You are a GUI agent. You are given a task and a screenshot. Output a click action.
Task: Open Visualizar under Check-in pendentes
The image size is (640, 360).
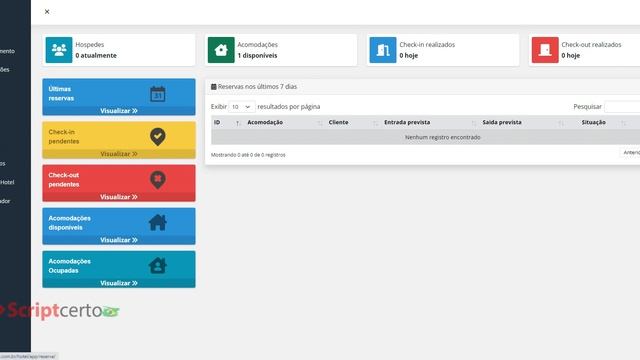pyautogui.click(x=119, y=154)
